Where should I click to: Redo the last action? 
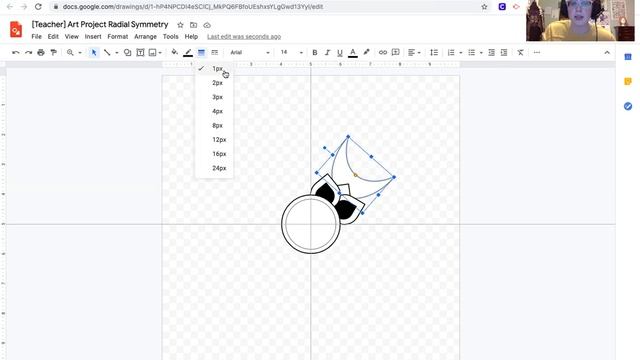coord(28,53)
